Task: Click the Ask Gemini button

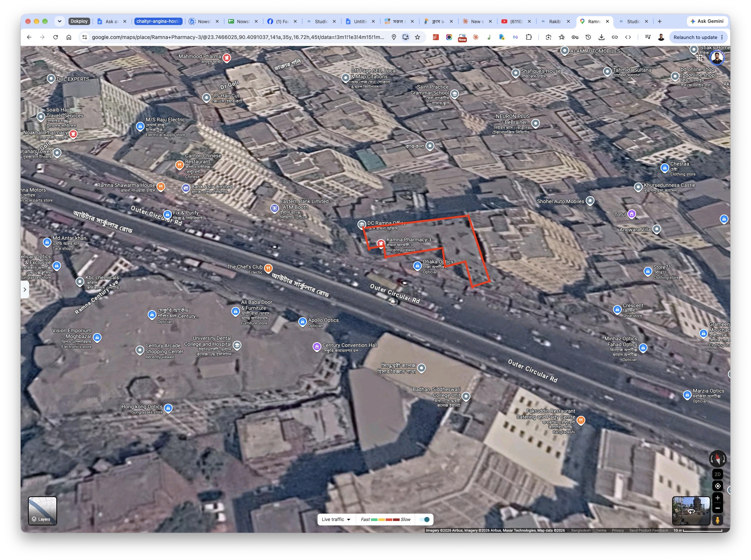Action: (x=707, y=21)
